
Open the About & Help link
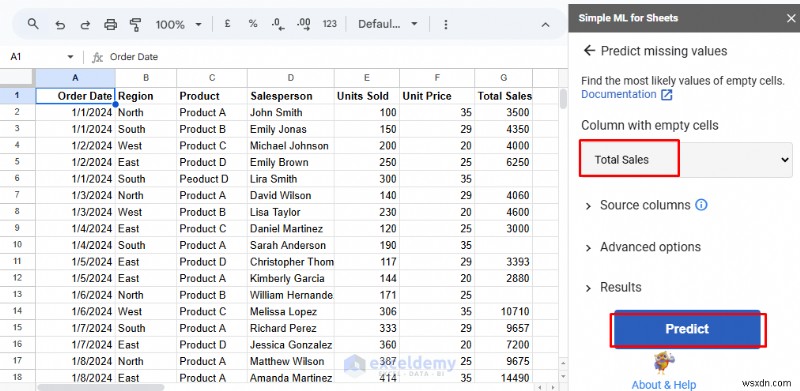663,384
